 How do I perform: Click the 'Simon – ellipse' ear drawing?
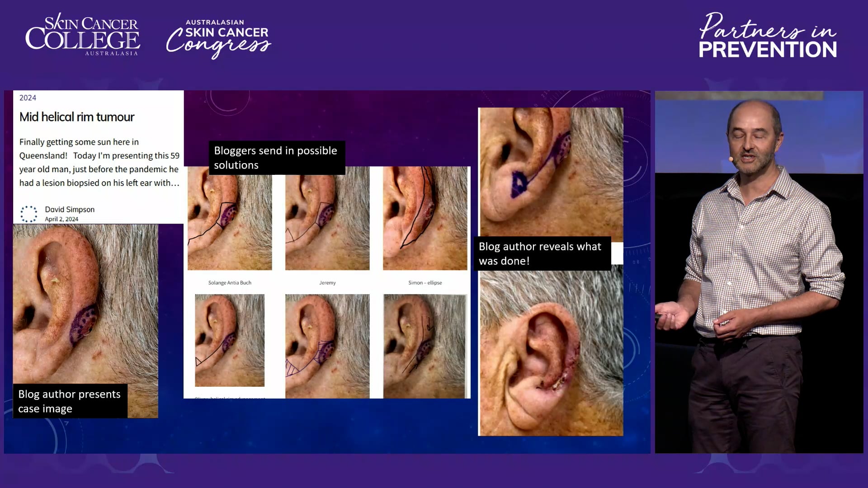[425, 217]
